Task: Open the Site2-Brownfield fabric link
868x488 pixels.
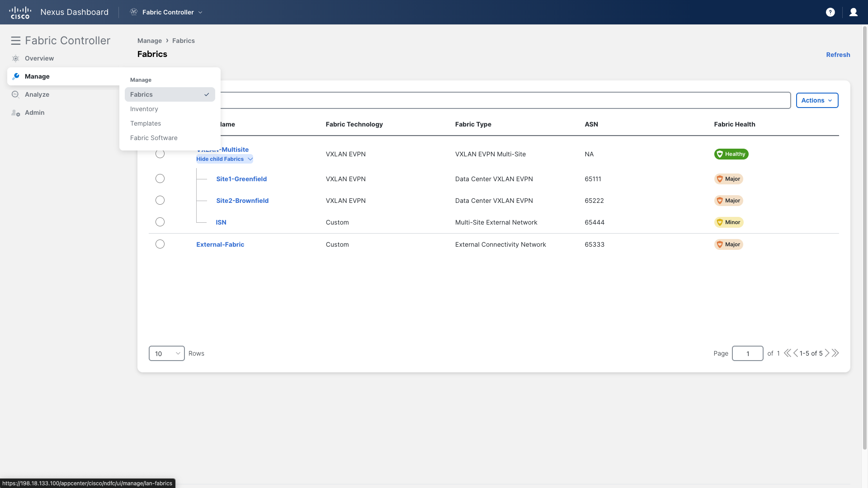Action: (242, 201)
